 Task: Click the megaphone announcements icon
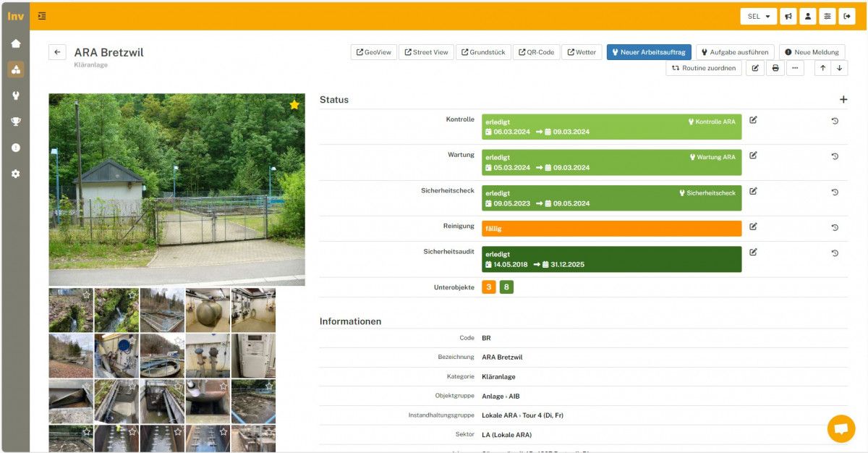point(788,16)
